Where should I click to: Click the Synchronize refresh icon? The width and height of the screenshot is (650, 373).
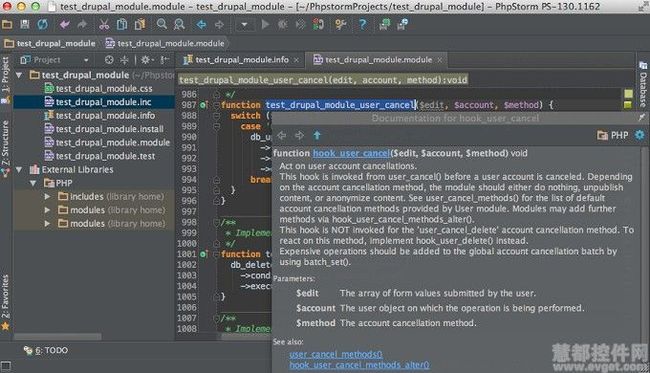(43, 24)
